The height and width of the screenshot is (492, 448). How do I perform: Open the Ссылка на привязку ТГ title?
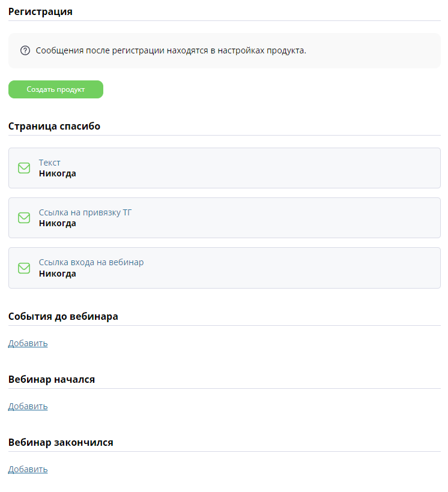point(85,212)
